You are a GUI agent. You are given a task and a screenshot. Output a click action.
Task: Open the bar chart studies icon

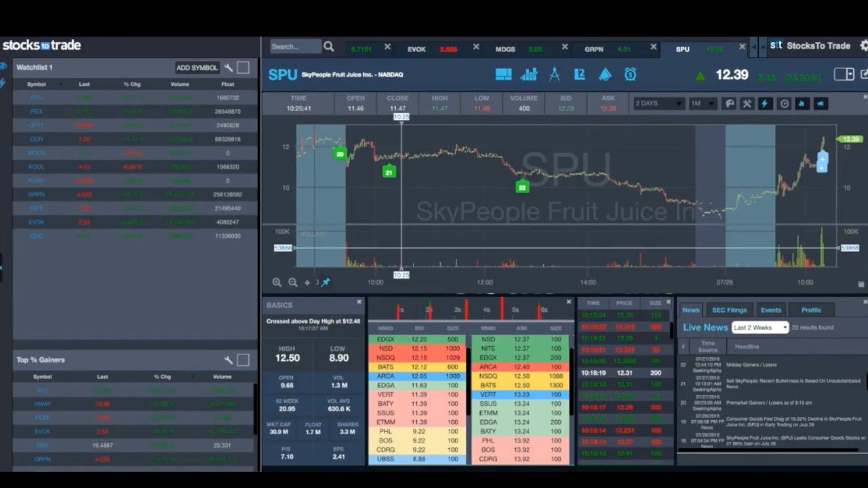529,75
